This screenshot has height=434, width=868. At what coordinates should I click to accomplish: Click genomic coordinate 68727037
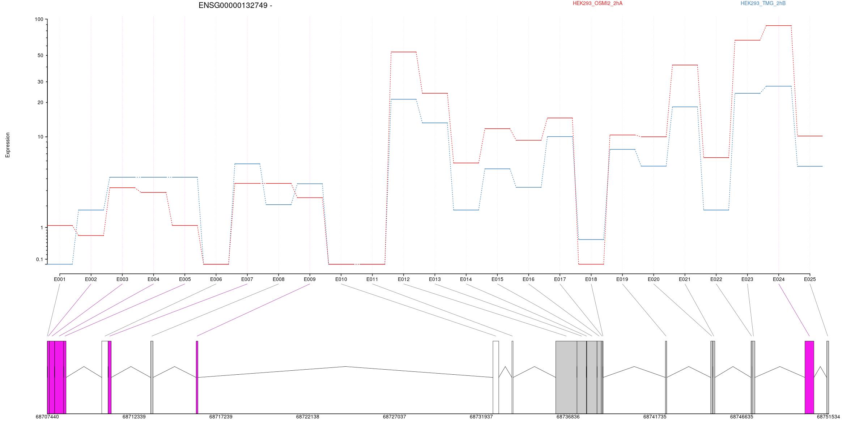pos(394,417)
